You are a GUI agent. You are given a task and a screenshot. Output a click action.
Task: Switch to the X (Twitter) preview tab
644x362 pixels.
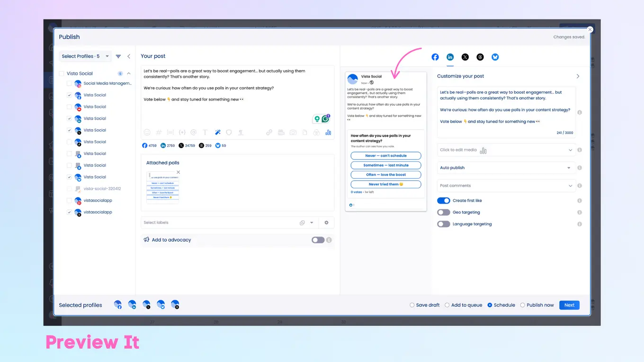pos(465,57)
